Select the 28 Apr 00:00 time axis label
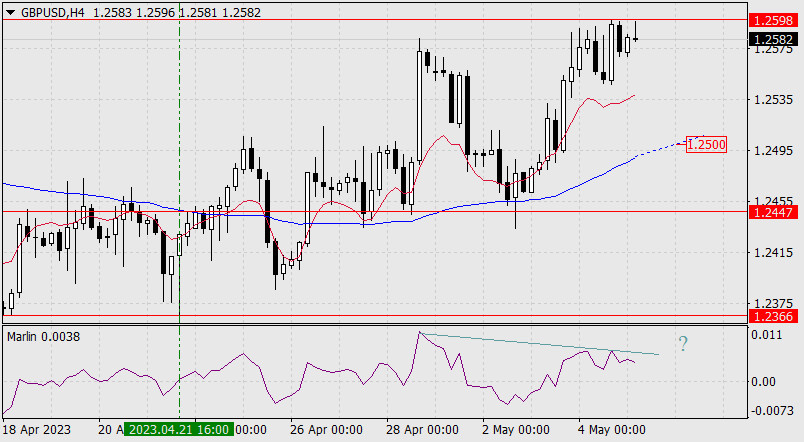804x442 pixels. click(423, 429)
